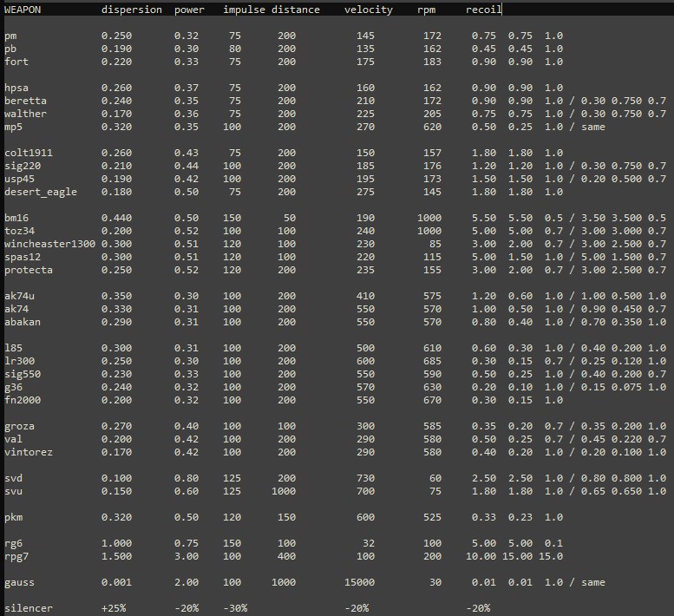The image size is (674, 616).
Task: Click the silencer +25% dispersion value
Action: tap(114, 608)
